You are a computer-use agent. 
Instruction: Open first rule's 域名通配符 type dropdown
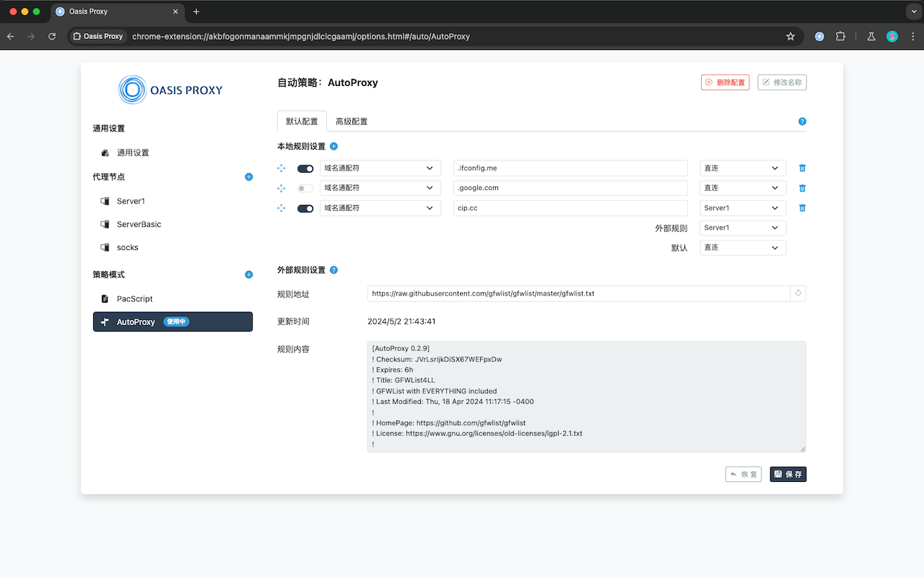coord(380,168)
